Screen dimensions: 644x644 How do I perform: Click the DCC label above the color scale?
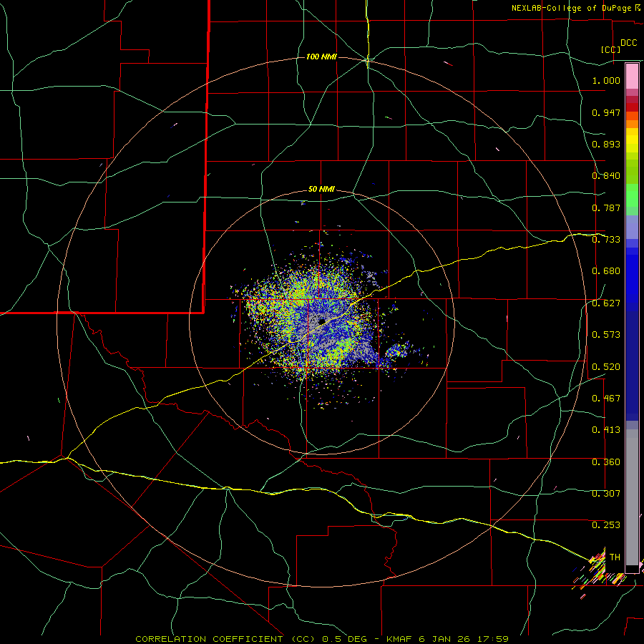tap(629, 43)
